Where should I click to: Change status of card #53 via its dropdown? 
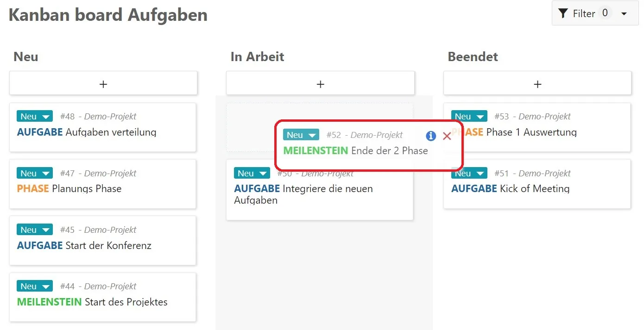click(469, 116)
